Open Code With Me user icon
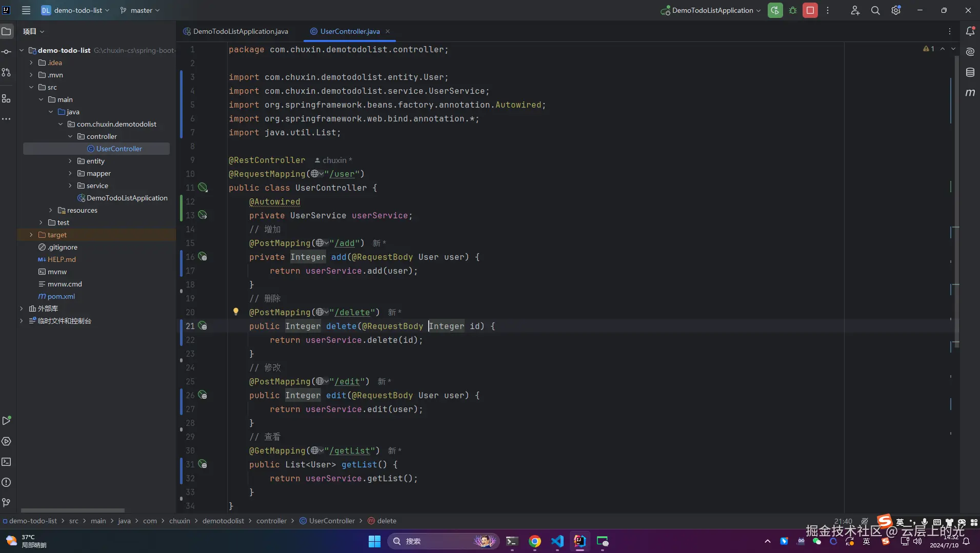This screenshot has height=553, width=980. point(855,10)
